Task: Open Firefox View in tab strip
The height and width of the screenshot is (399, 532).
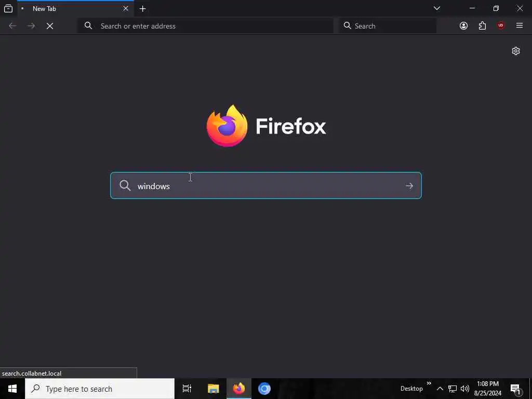Action: (8, 8)
